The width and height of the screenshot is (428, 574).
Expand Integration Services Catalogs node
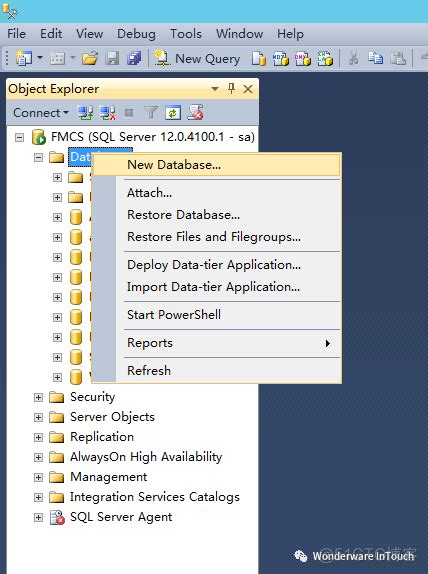38,497
